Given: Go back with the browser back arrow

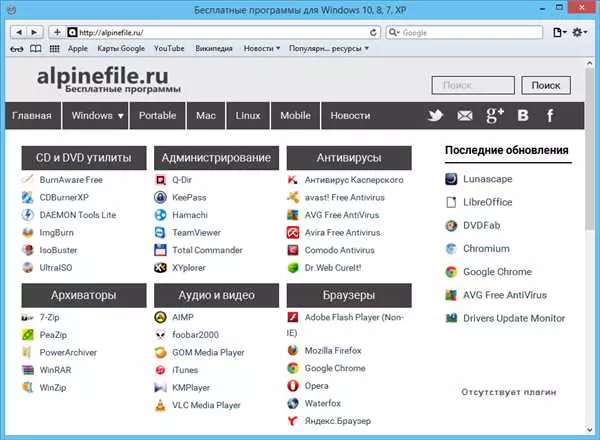Looking at the screenshot, I should click(x=18, y=33).
